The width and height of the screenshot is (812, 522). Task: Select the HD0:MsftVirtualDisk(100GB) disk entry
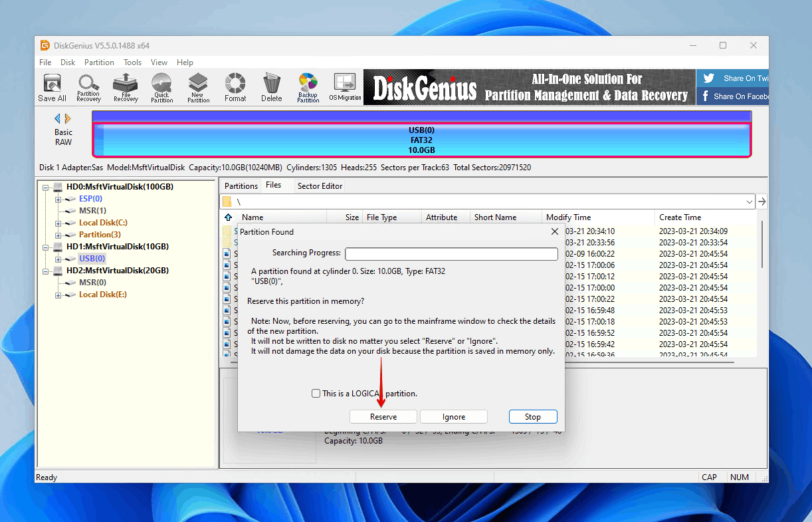[x=120, y=188]
